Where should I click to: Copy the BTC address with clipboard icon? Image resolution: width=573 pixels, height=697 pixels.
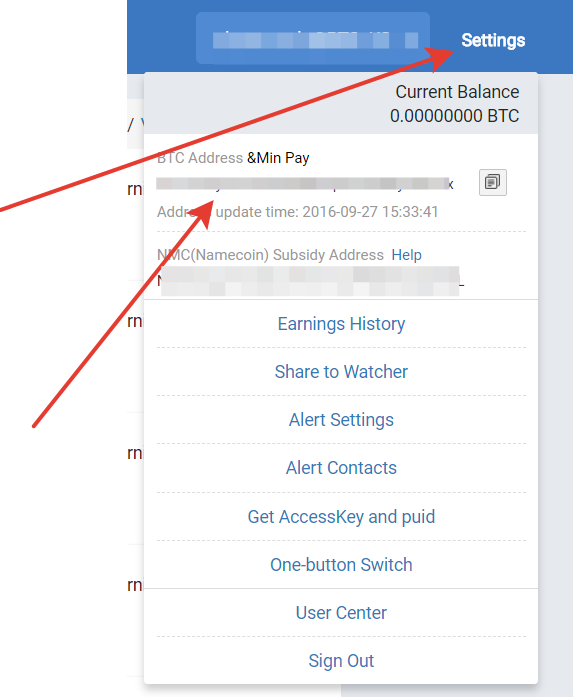[x=493, y=182]
